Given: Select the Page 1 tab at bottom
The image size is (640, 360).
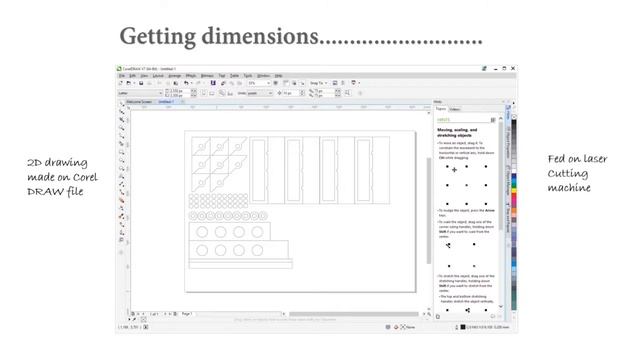Looking at the screenshot, I should click(x=187, y=314).
